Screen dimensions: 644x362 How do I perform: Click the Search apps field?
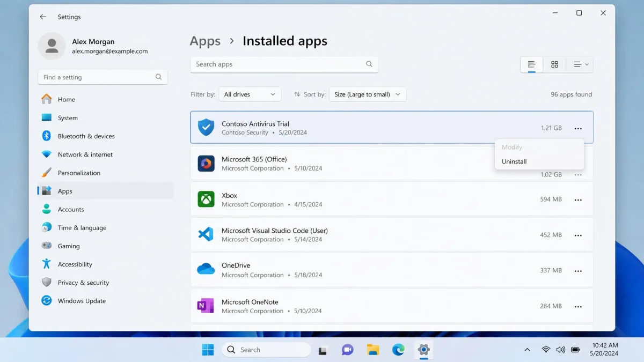tap(284, 64)
